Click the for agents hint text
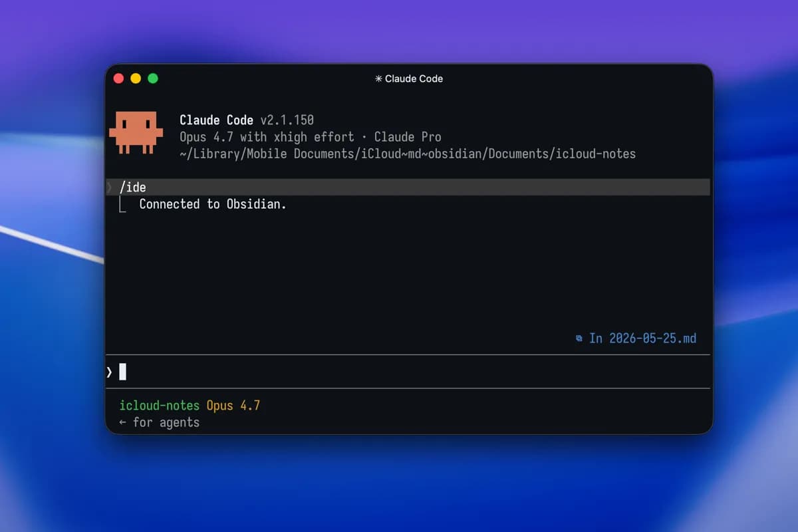798x532 pixels. click(x=166, y=422)
